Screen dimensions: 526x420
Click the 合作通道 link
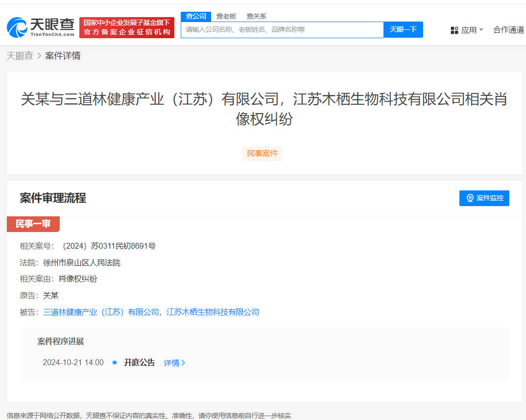(x=509, y=30)
